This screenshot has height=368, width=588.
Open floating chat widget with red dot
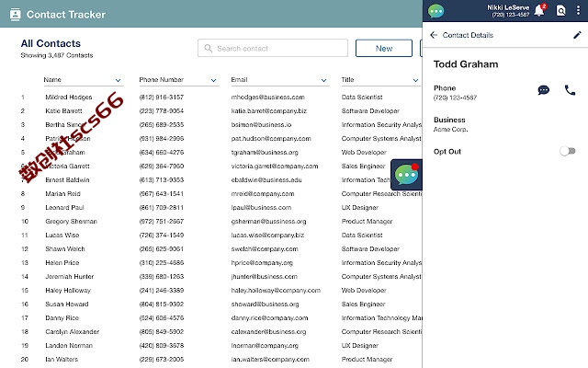406,175
